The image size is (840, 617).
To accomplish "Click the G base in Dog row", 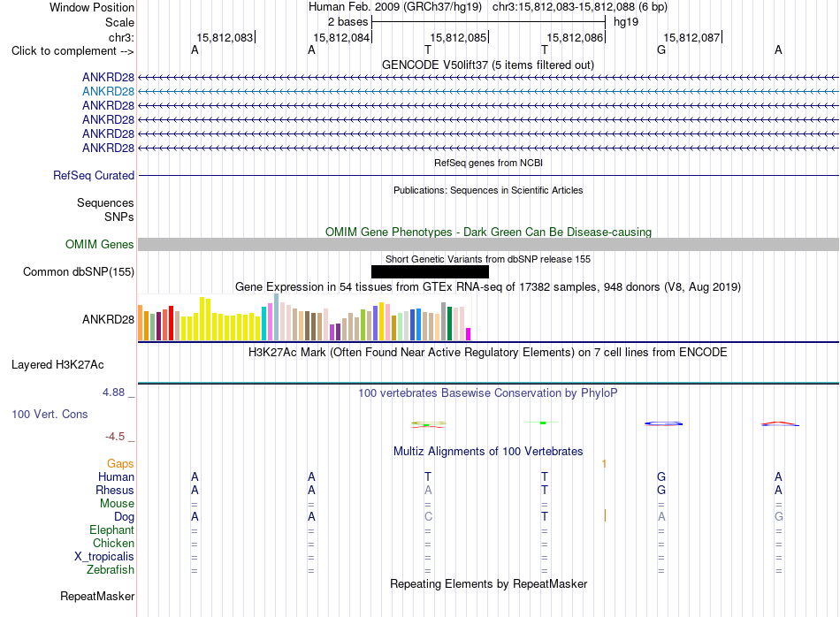I will [778, 517].
